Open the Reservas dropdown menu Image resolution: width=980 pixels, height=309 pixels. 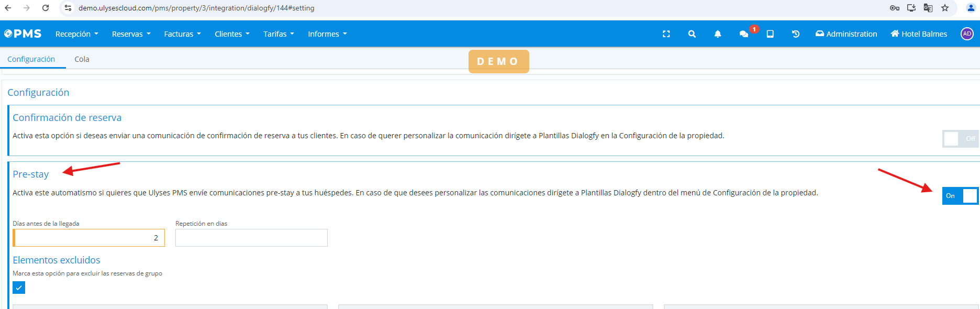[x=131, y=34]
